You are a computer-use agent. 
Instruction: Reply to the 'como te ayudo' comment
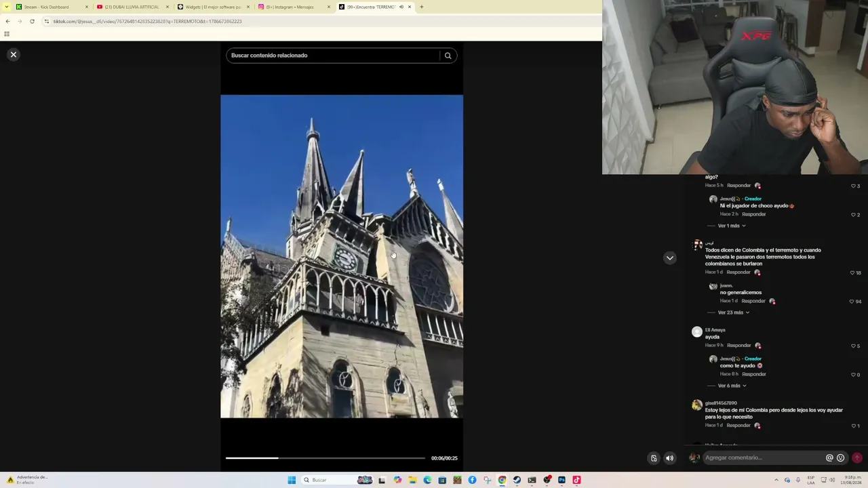[753, 374]
